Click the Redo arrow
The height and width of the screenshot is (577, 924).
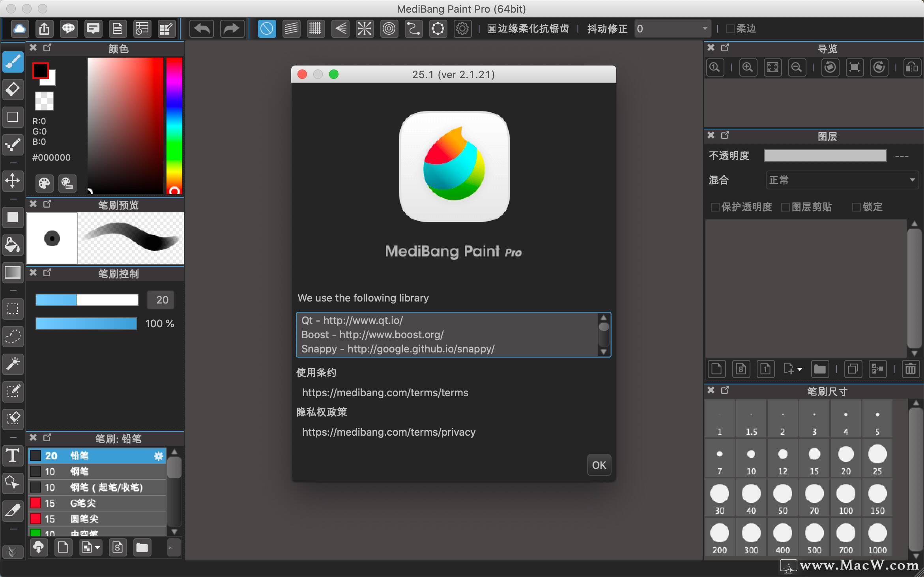click(x=232, y=28)
